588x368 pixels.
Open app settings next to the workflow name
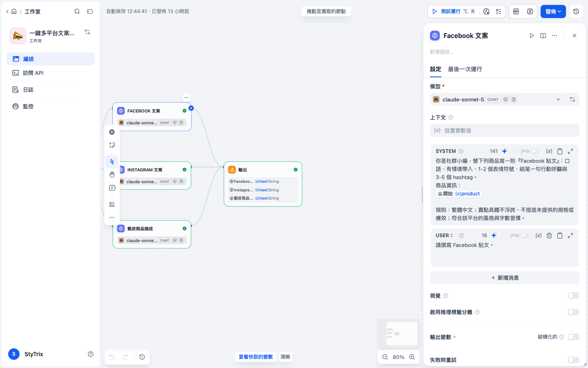(x=87, y=32)
